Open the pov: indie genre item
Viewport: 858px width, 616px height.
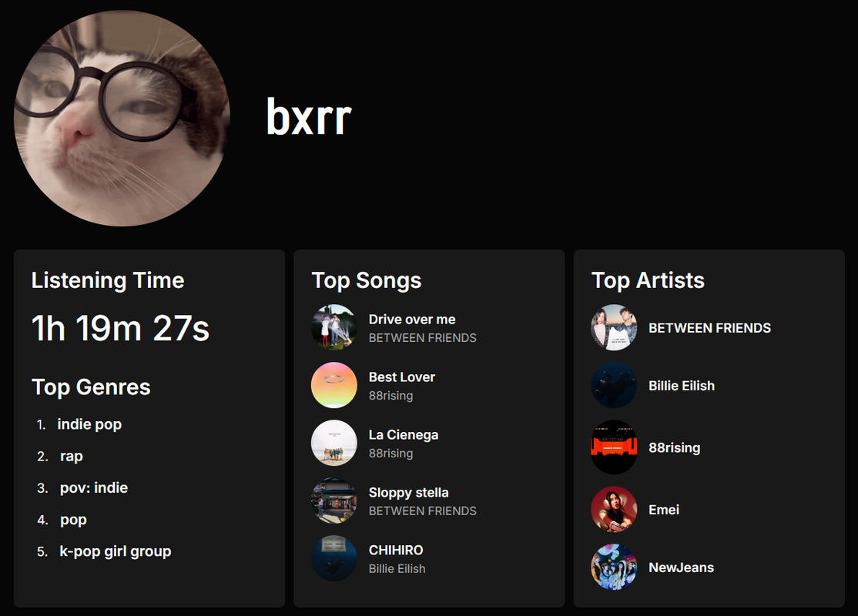(94, 487)
